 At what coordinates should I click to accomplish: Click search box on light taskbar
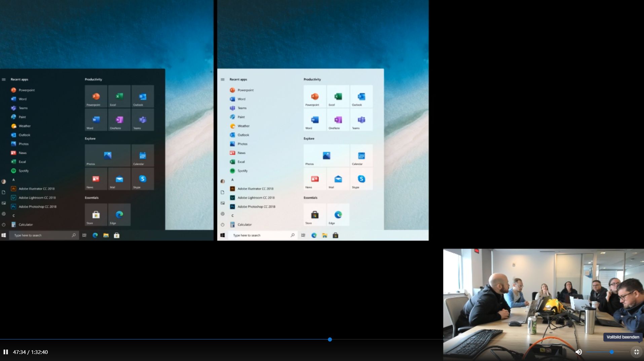pyautogui.click(x=263, y=235)
